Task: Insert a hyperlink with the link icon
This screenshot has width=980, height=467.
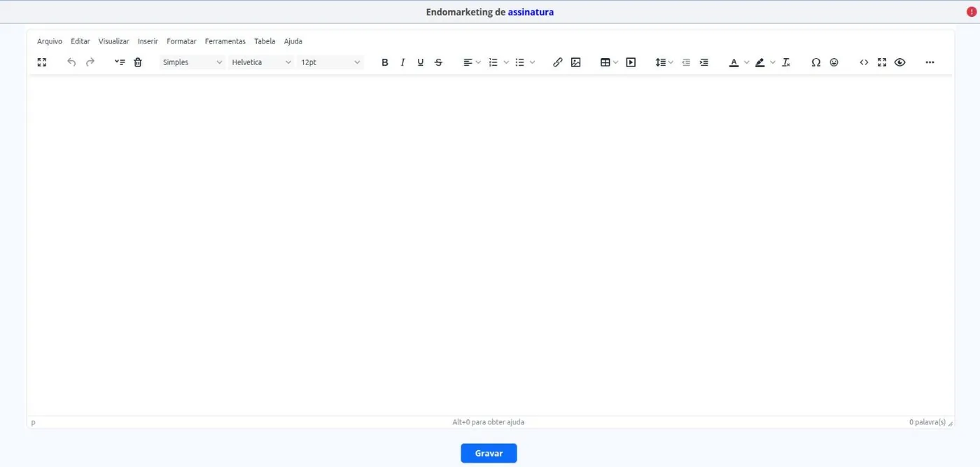Action: coord(558,62)
